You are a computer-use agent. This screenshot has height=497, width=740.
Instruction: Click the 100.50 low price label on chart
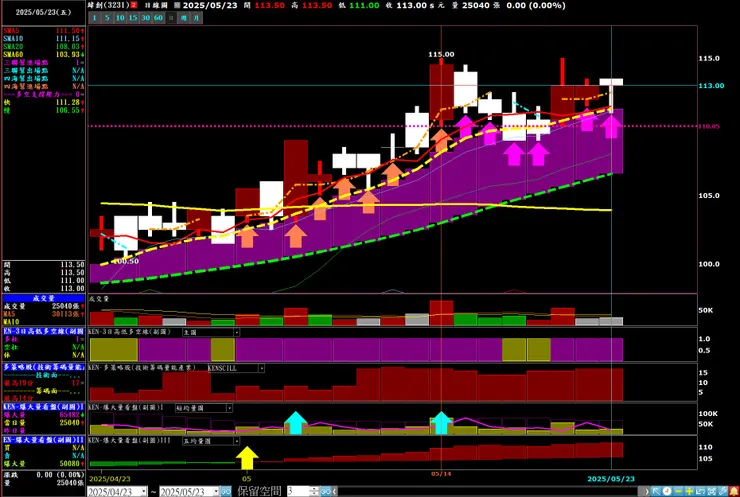click(x=126, y=261)
